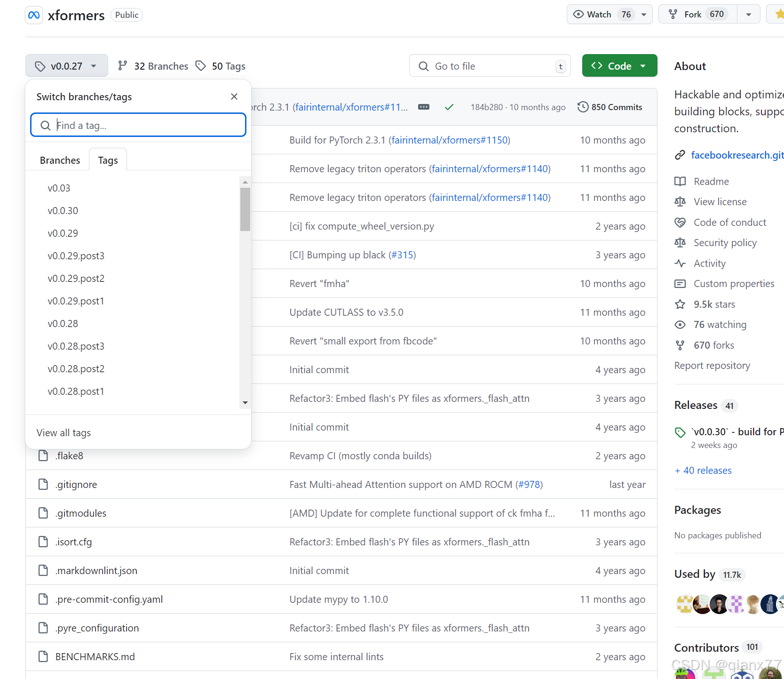Open View all tags link
Viewport: 784px width, 679px height.
(63, 432)
